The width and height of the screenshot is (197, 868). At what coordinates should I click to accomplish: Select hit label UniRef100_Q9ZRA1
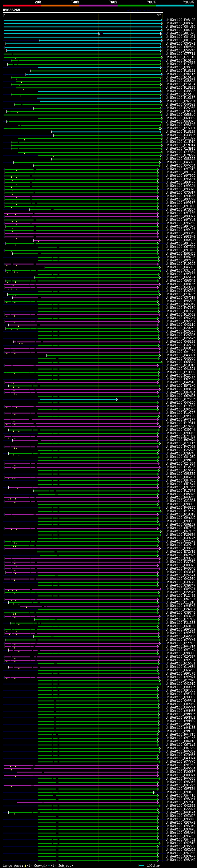pyautogui.click(x=180, y=101)
